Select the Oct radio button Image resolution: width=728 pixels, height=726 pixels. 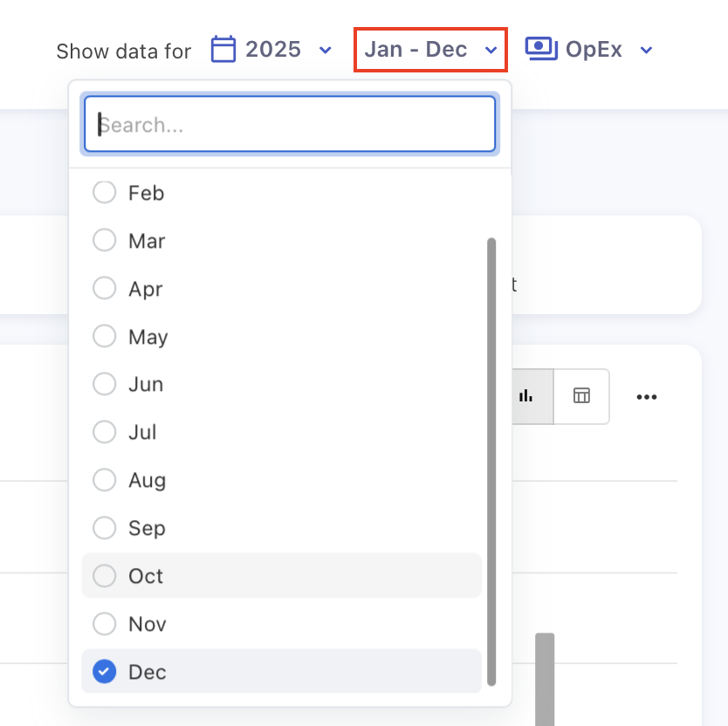tap(105, 576)
